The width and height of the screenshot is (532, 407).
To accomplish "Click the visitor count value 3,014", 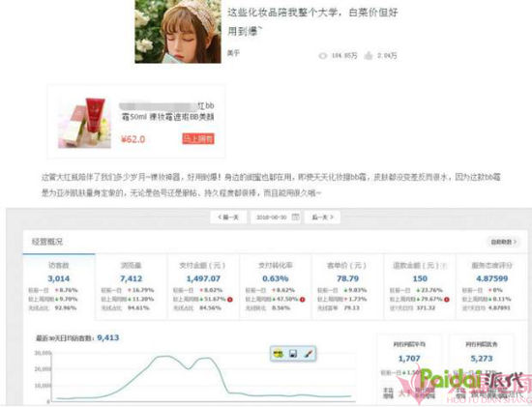I will [59, 278].
